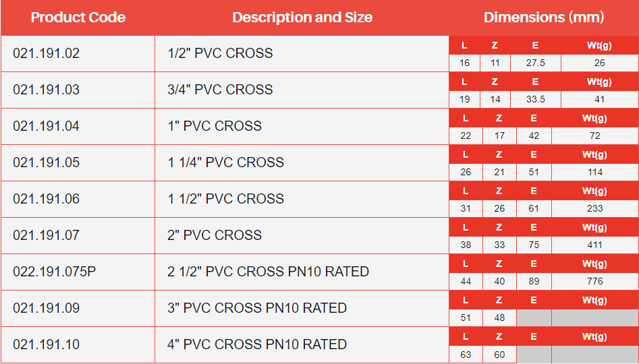Click the 1 1/4" PVC CROSS description
Image resolution: width=639 pixels, height=364 pixels.
point(225,162)
